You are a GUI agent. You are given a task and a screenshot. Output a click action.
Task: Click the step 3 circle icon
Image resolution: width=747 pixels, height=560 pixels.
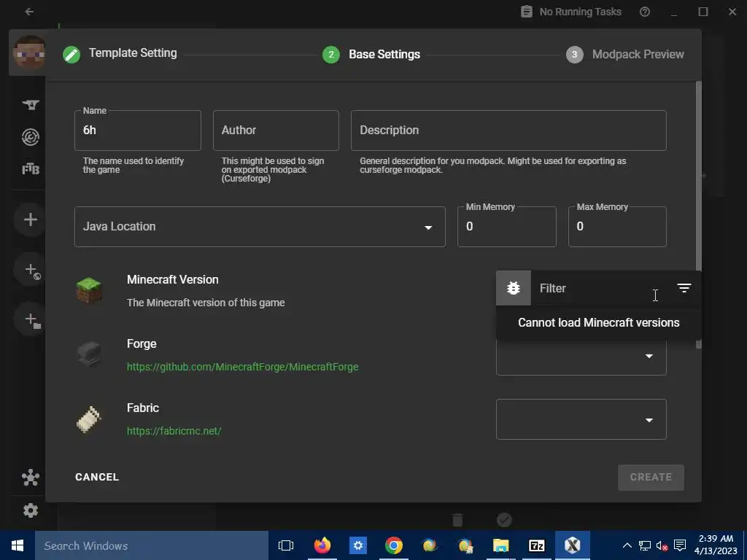pos(575,54)
